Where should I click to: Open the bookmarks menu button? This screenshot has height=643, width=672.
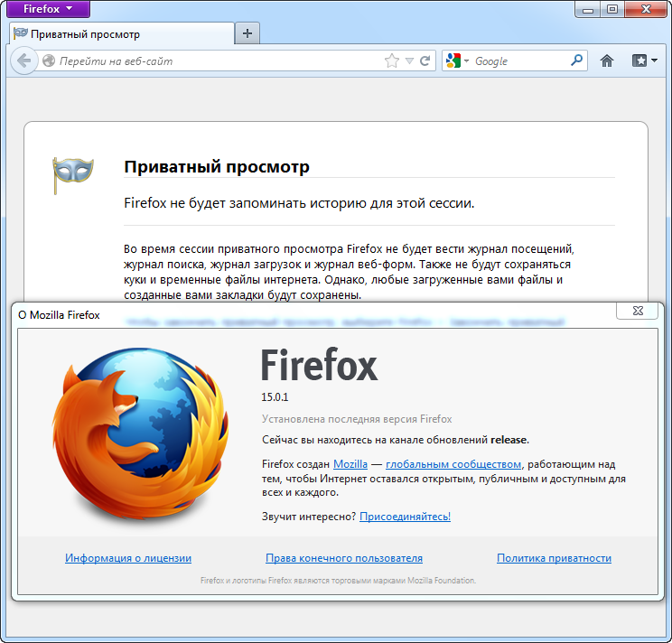click(x=644, y=61)
